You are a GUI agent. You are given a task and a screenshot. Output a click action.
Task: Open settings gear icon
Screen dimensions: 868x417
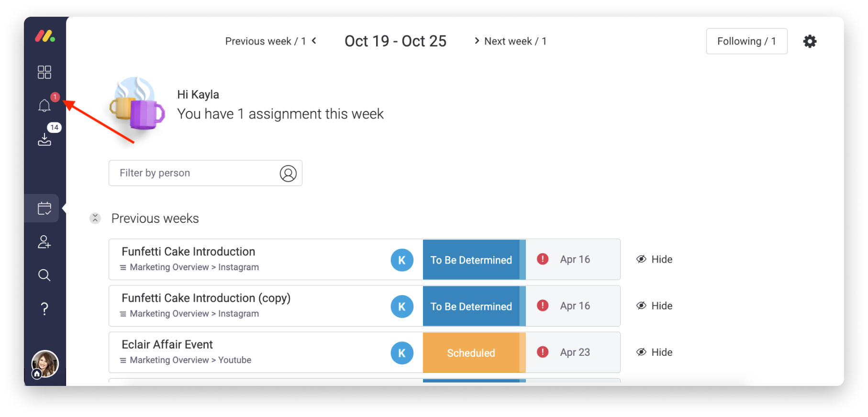pyautogui.click(x=810, y=41)
